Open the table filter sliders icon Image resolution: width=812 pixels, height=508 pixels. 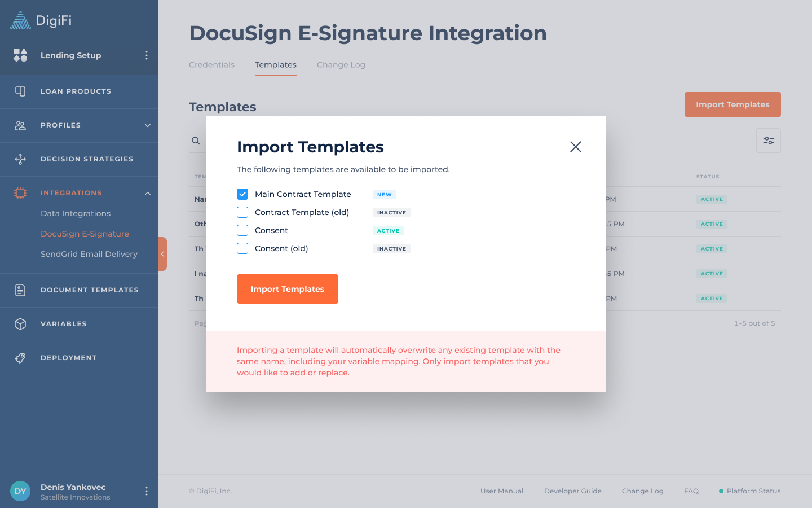(769, 141)
